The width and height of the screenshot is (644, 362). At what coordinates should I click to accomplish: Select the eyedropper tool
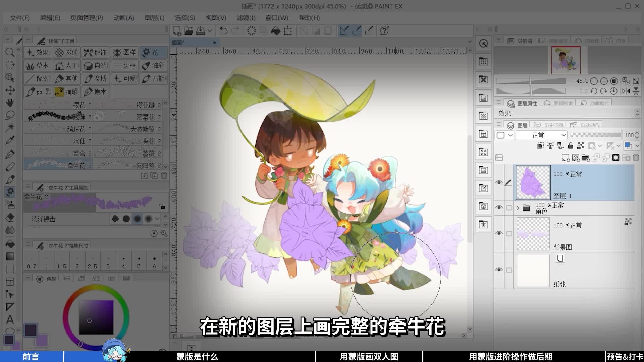[x=10, y=140]
